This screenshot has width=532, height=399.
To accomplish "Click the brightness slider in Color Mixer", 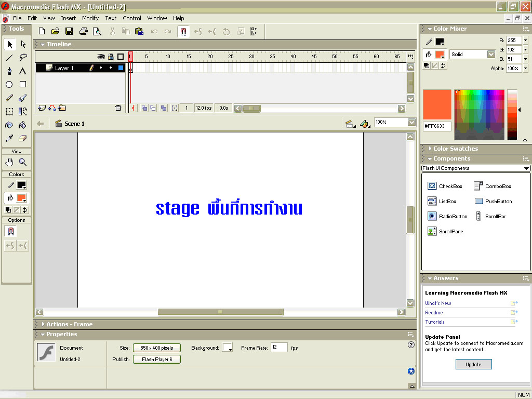I will click(x=512, y=114).
